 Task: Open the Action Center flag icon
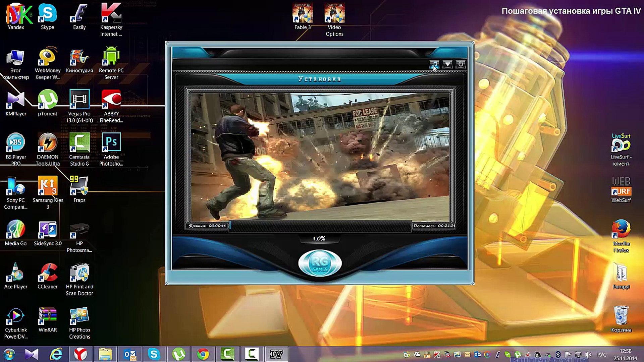pyautogui.click(x=568, y=355)
